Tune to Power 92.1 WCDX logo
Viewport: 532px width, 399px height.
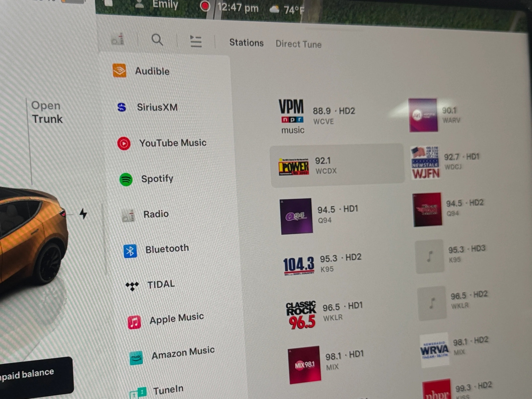[x=294, y=167]
